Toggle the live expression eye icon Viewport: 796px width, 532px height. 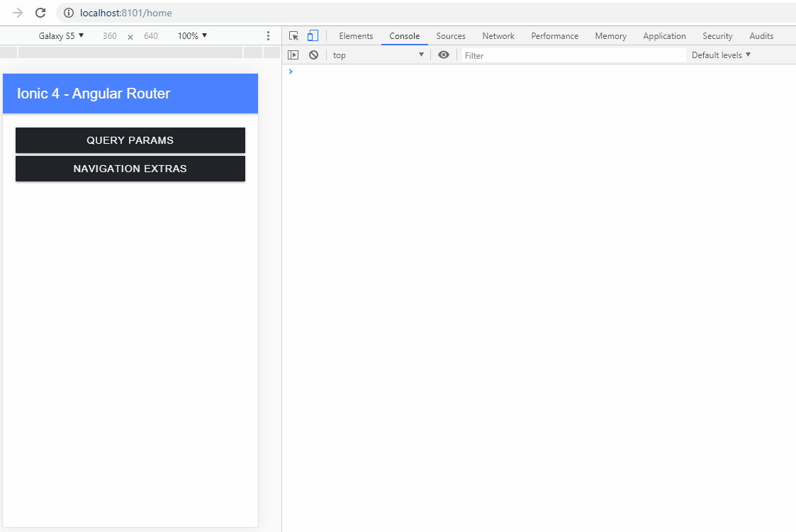[444, 55]
